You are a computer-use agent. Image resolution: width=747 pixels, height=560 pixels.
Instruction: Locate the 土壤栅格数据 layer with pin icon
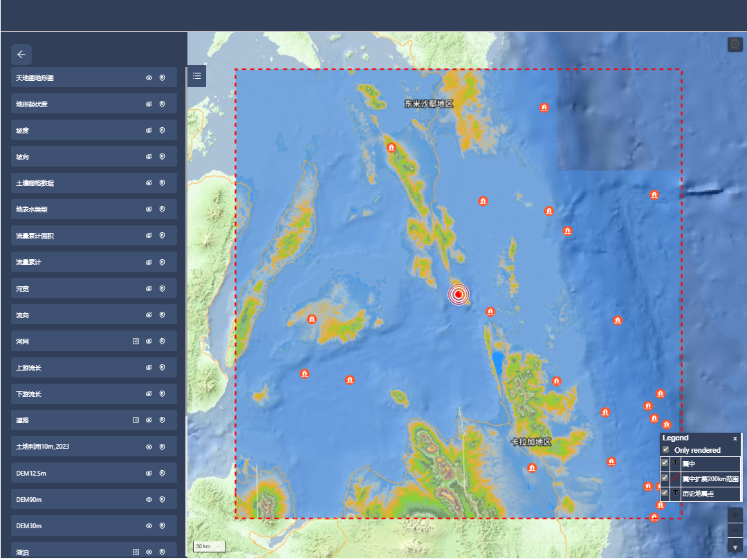(162, 183)
